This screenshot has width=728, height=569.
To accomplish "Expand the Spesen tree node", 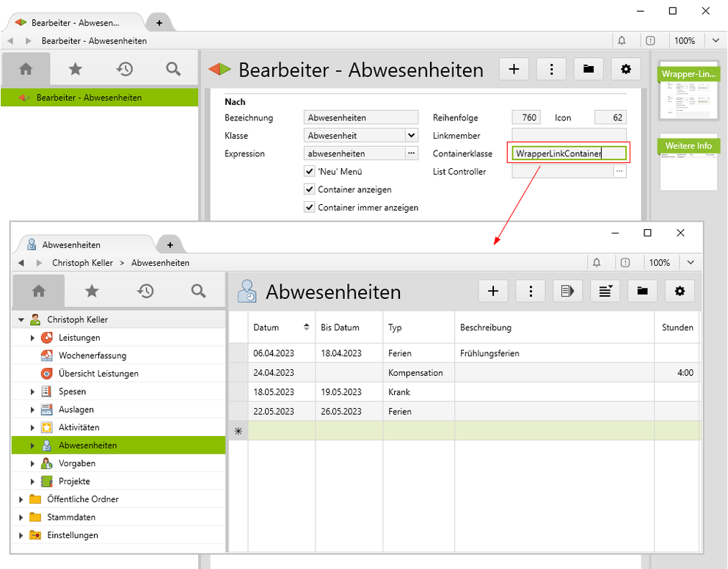I will (x=32, y=392).
